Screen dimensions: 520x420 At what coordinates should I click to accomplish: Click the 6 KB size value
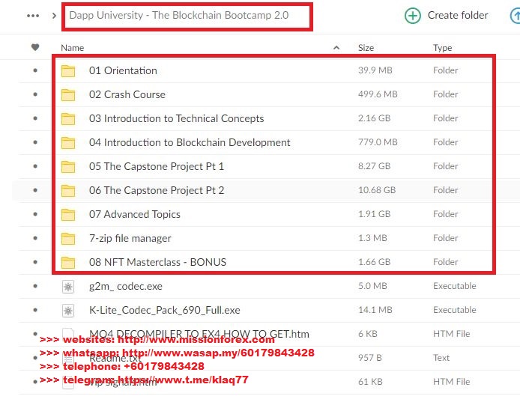tap(367, 334)
